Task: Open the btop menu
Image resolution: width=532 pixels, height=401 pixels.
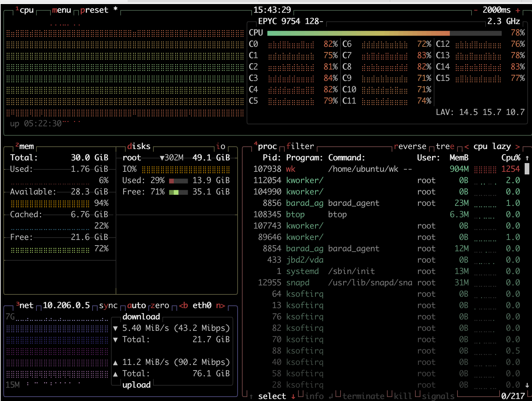Action: click(x=61, y=10)
